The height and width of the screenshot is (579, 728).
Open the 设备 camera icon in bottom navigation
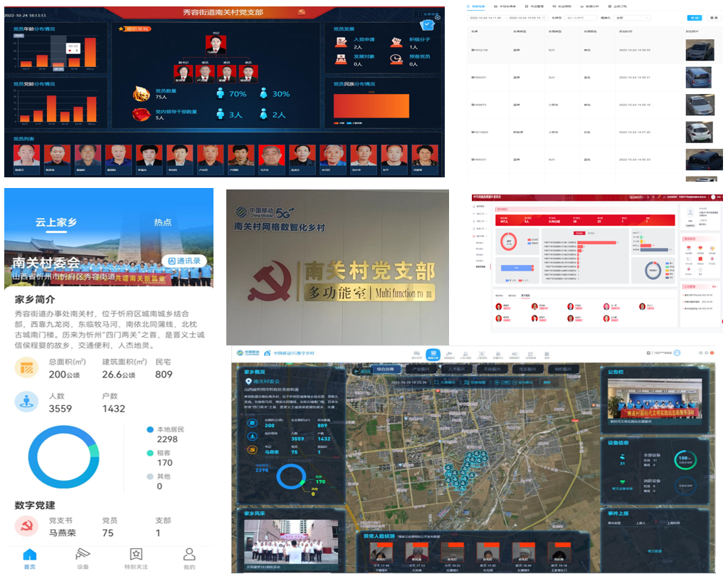coord(83,555)
